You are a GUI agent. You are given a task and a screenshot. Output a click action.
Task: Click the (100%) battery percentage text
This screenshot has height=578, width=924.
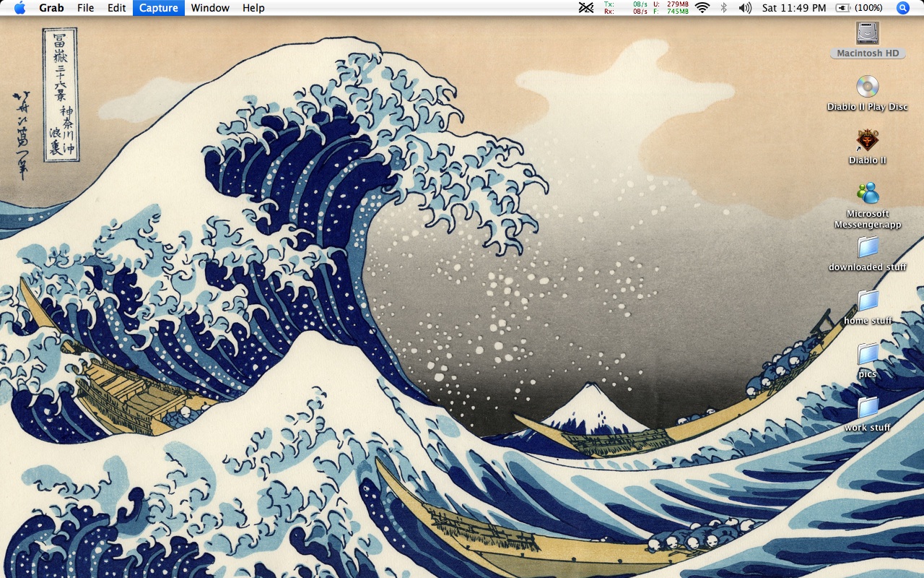click(x=868, y=8)
